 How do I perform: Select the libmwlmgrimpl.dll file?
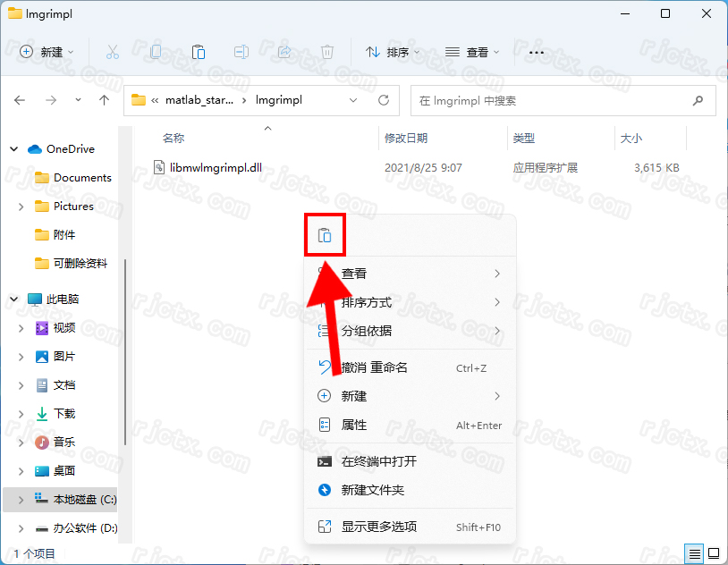[215, 167]
